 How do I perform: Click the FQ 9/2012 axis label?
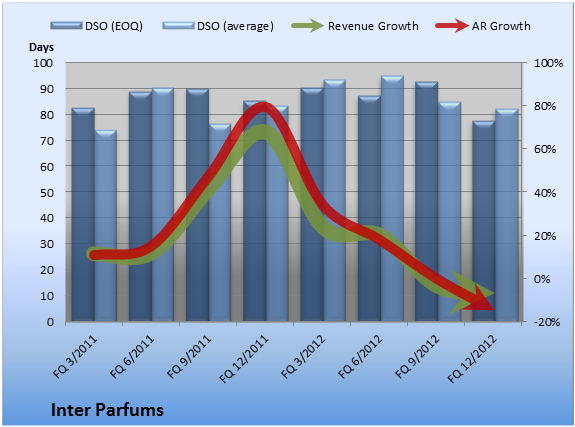(418, 356)
